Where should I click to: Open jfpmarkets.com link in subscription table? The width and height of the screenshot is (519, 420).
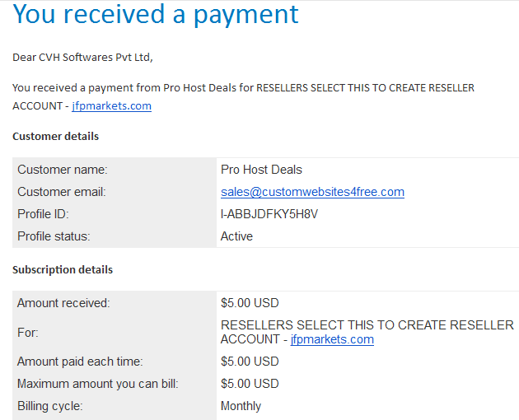[332, 339]
